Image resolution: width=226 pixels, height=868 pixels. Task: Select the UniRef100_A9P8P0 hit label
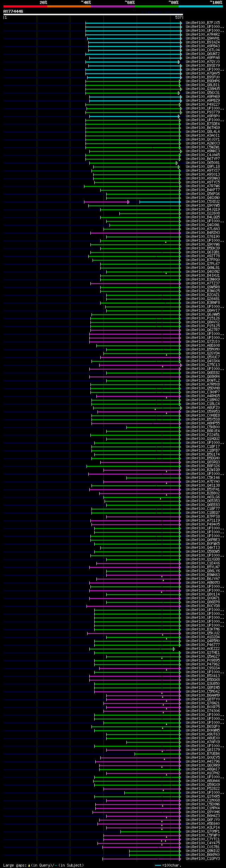point(203,116)
